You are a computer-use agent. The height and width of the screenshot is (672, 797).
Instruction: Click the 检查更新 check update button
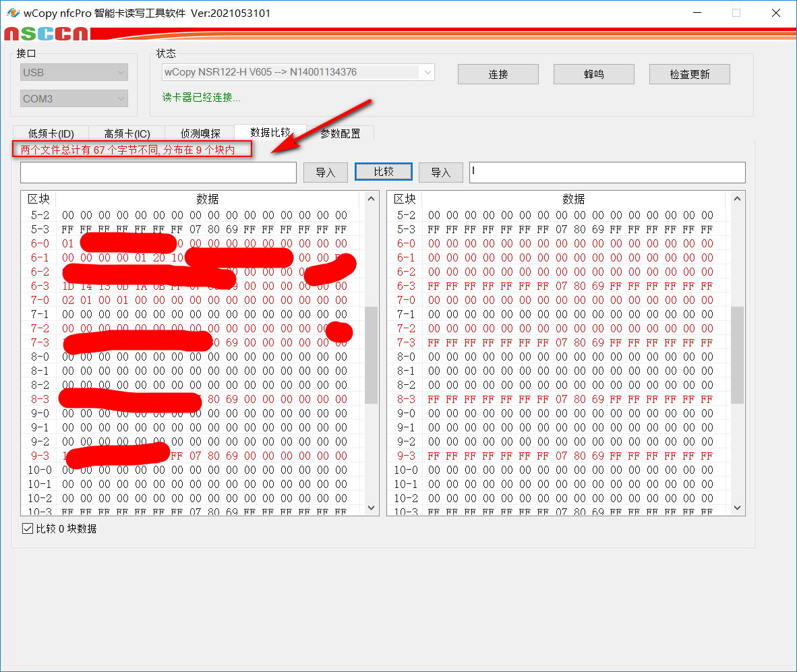tap(690, 74)
